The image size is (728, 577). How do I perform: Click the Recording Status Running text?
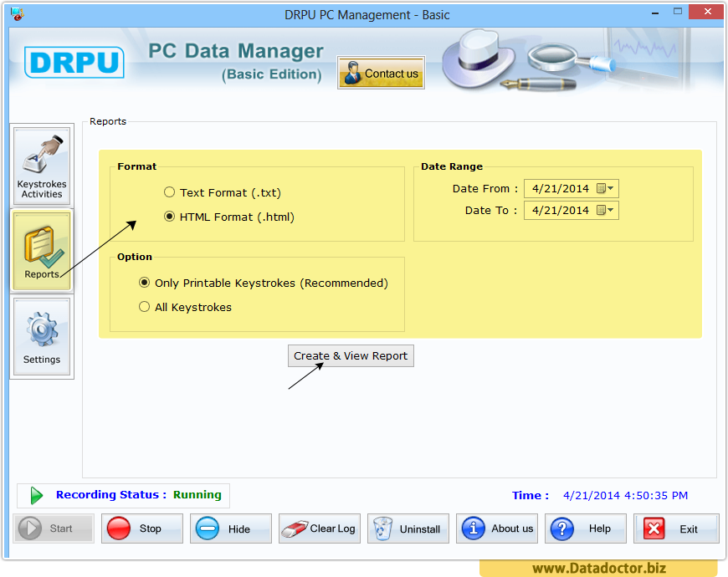(x=138, y=494)
